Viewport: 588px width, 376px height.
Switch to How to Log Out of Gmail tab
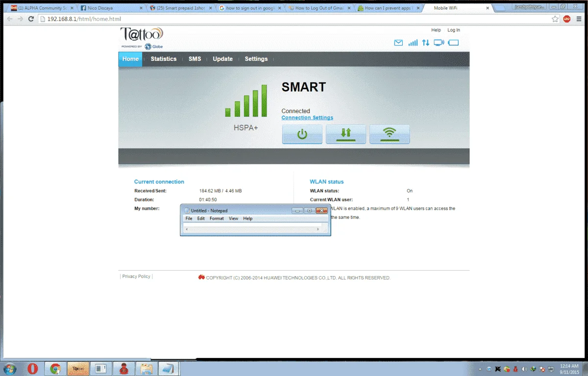[318, 8]
